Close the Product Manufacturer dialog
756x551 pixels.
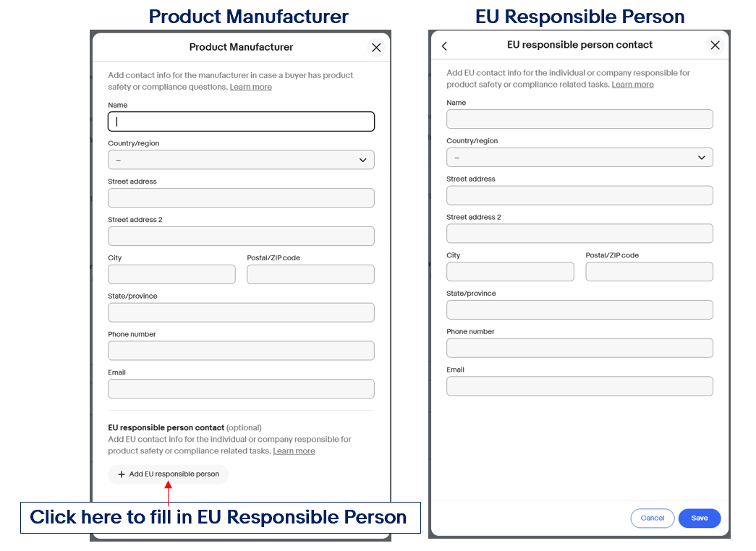[376, 47]
